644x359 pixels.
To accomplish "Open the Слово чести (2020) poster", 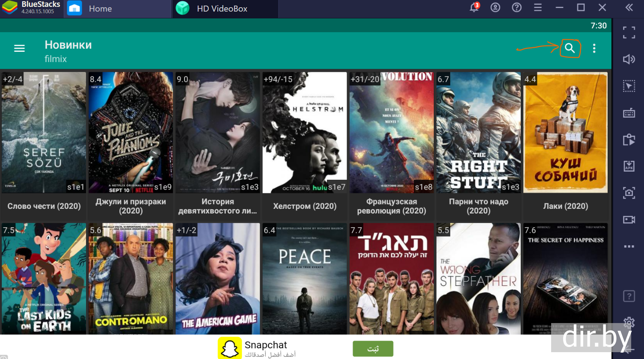I will (44, 133).
